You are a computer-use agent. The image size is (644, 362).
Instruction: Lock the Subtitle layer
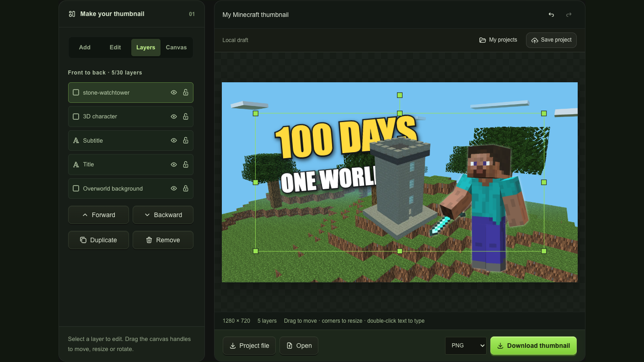pos(186,140)
